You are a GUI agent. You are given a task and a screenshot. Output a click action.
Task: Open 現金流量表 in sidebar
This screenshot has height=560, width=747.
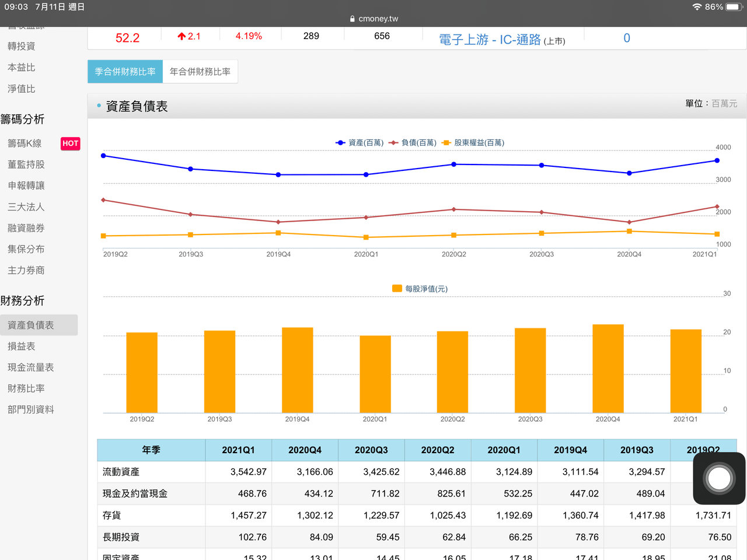pos(31,367)
